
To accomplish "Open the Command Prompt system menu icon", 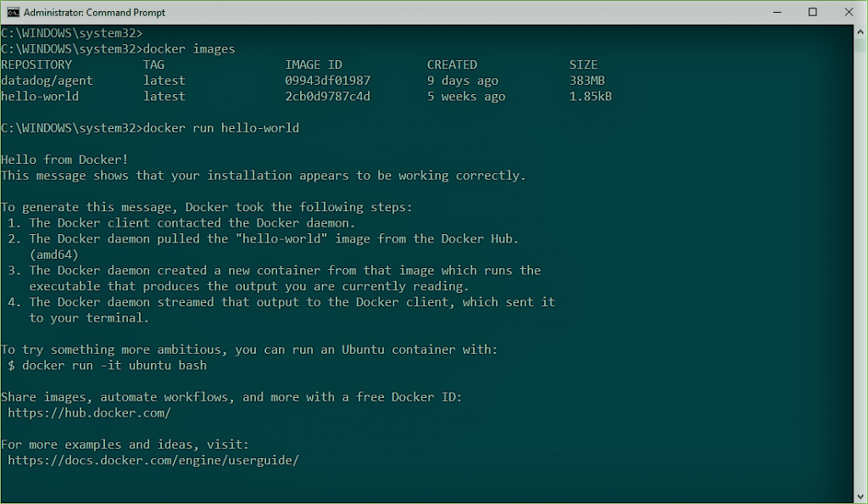I will tap(13, 12).
